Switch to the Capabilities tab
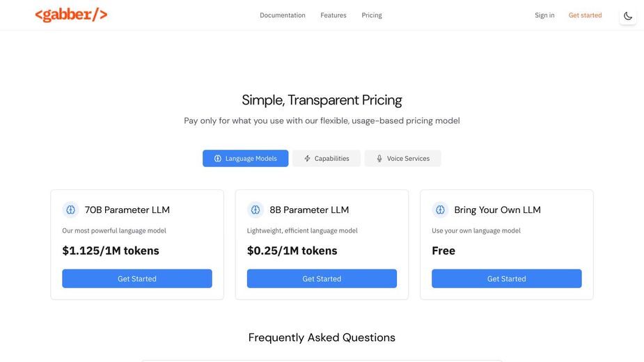The image size is (644, 362). 327,159
